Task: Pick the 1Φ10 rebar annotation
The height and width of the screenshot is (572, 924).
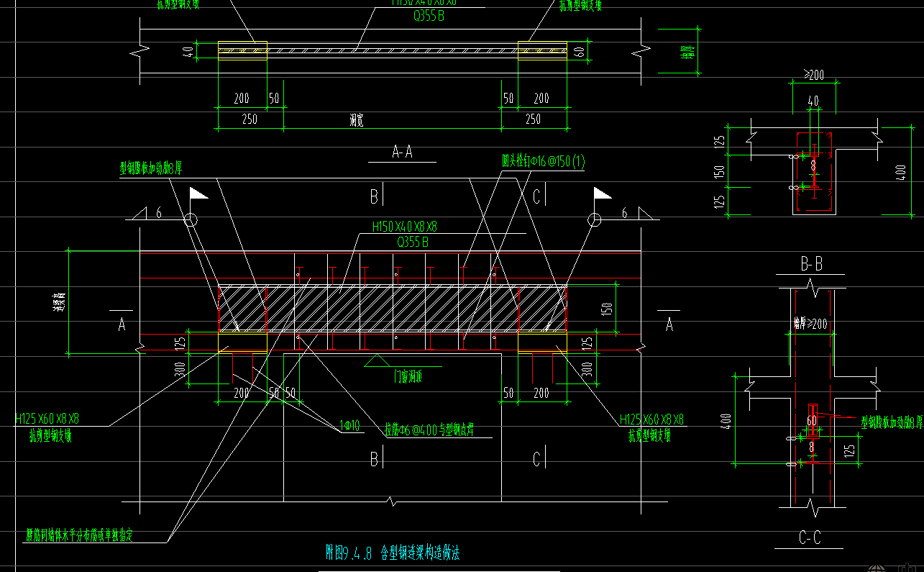Action: (349, 427)
